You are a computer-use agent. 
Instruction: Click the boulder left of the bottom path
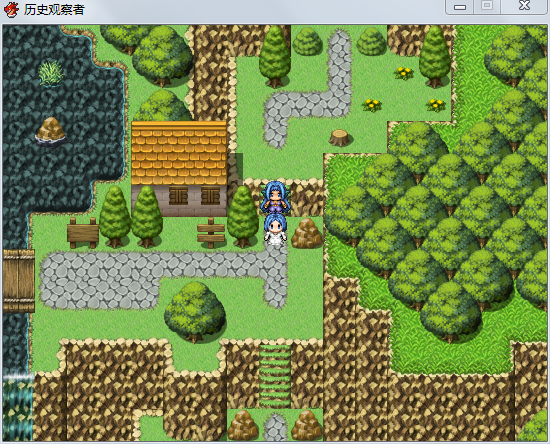(x=243, y=425)
